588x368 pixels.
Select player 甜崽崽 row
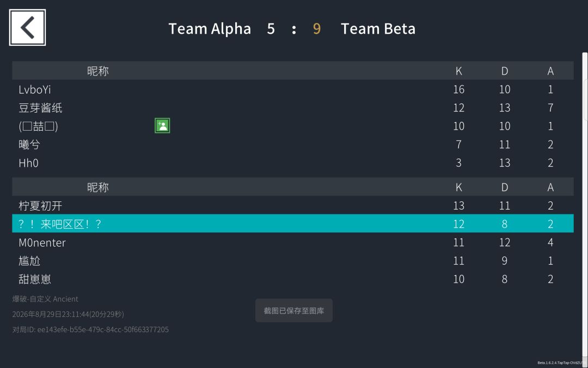293,279
